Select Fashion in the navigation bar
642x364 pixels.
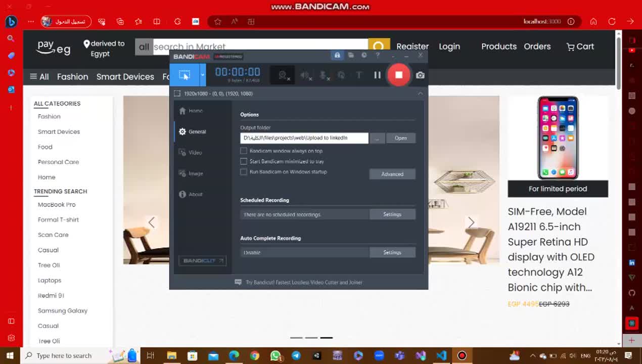(x=73, y=76)
